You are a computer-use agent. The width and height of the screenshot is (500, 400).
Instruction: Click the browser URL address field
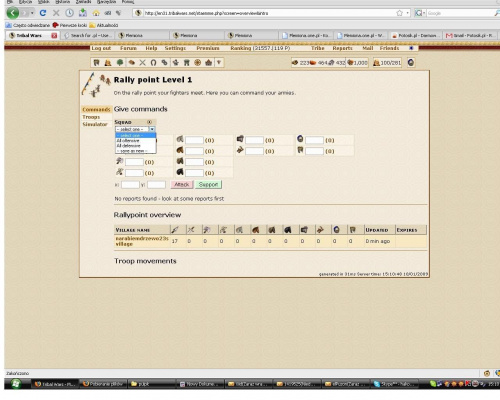point(268,13)
